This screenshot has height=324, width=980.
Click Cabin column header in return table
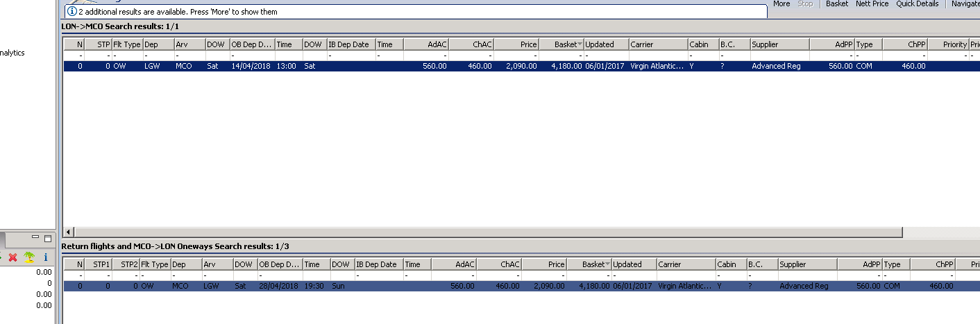(730, 264)
